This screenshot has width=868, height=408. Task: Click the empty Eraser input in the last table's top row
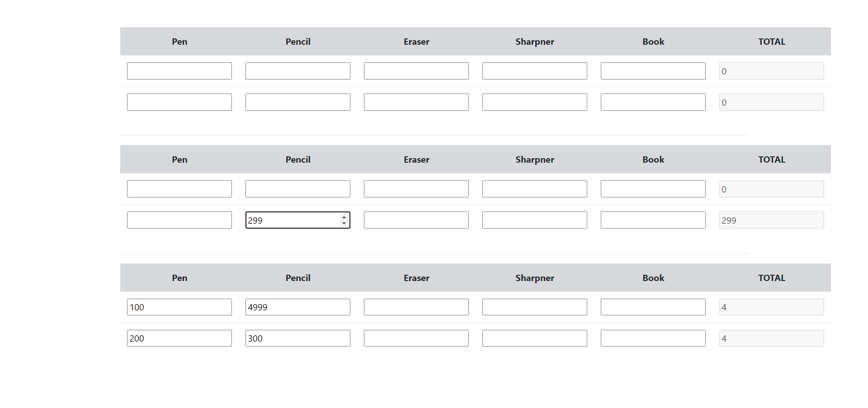tap(416, 307)
